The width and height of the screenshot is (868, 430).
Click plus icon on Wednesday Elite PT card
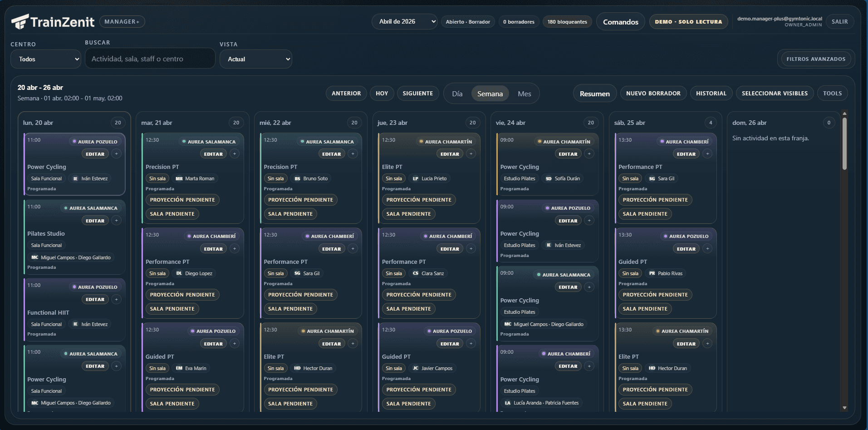[x=353, y=344]
